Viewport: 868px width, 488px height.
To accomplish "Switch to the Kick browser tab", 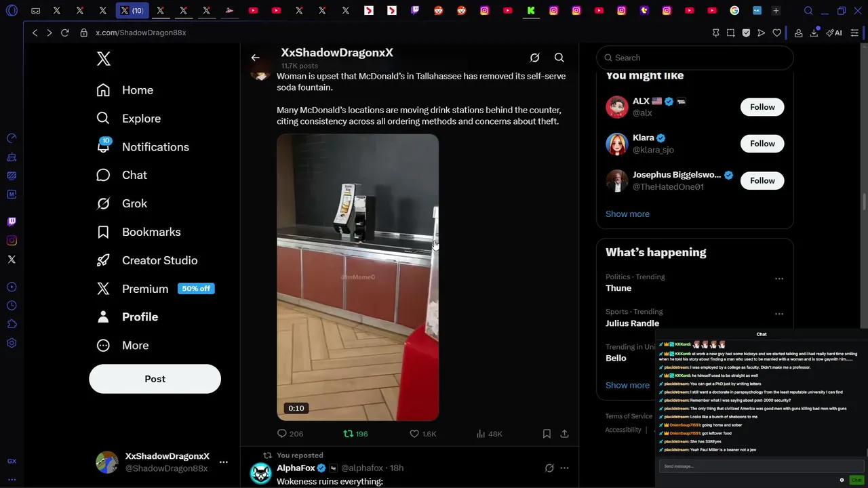I will (531, 11).
